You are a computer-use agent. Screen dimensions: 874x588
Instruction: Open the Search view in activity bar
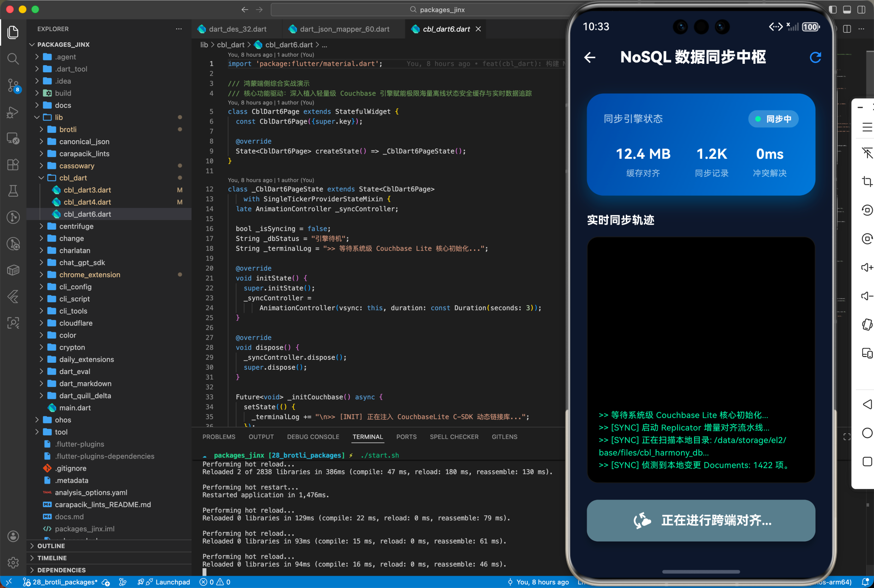[13, 58]
